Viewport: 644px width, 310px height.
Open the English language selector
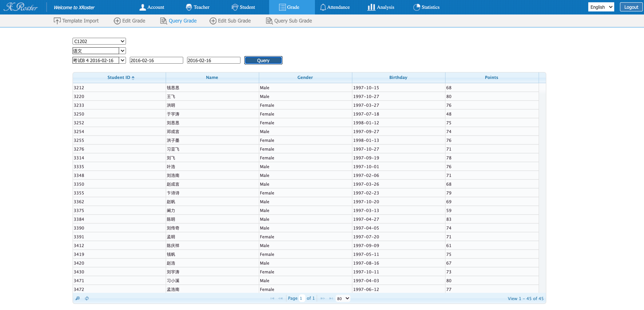(601, 7)
